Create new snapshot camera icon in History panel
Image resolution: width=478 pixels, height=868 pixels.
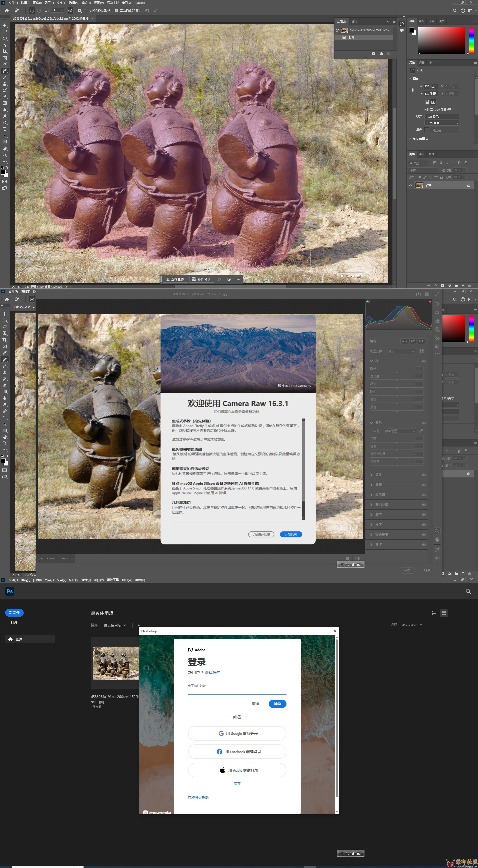pyautogui.click(x=381, y=53)
